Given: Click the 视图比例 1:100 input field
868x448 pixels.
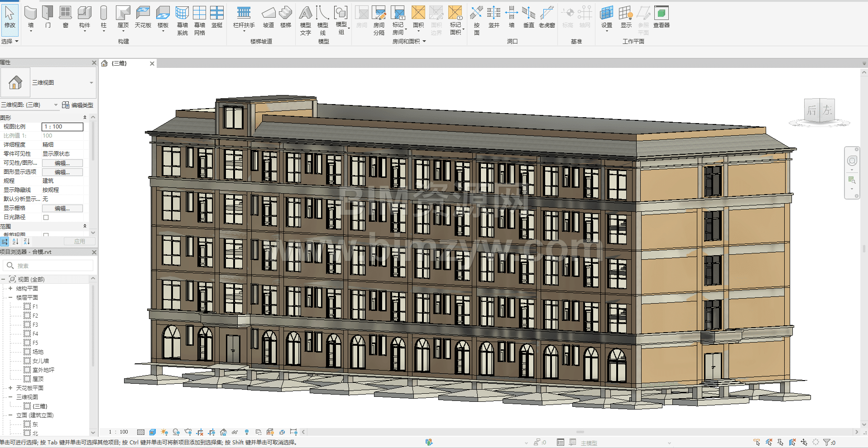Looking at the screenshot, I should pyautogui.click(x=62, y=127).
